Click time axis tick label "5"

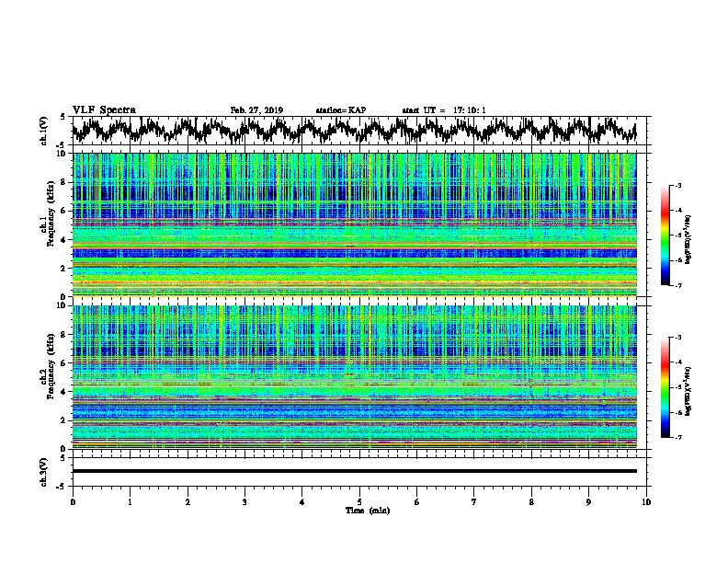point(359,502)
